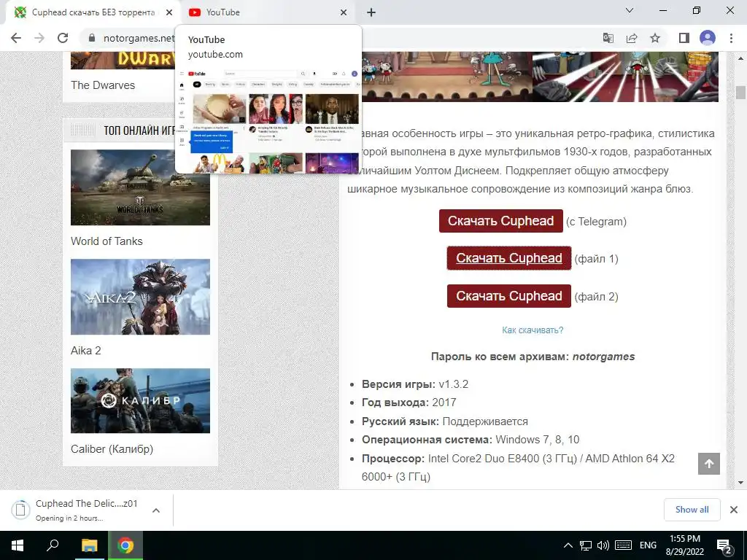Open the volume control tray icon

click(x=603, y=545)
